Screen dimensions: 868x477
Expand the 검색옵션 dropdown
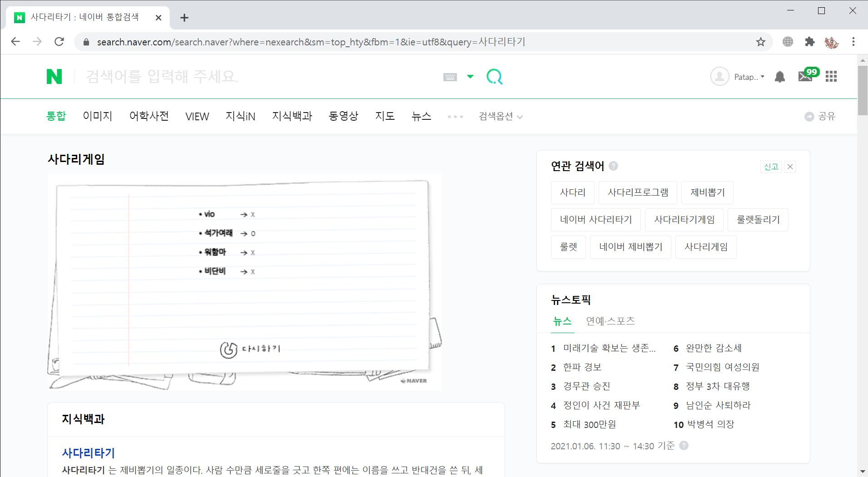501,117
